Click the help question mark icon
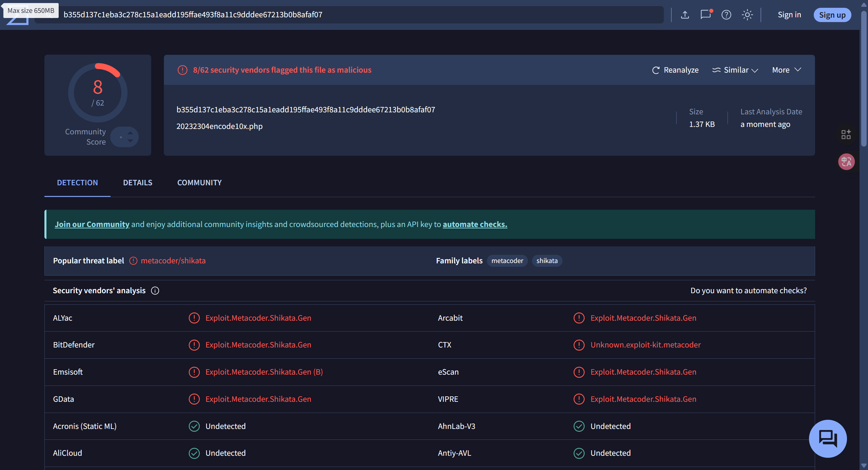The image size is (868, 470). click(726, 15)
